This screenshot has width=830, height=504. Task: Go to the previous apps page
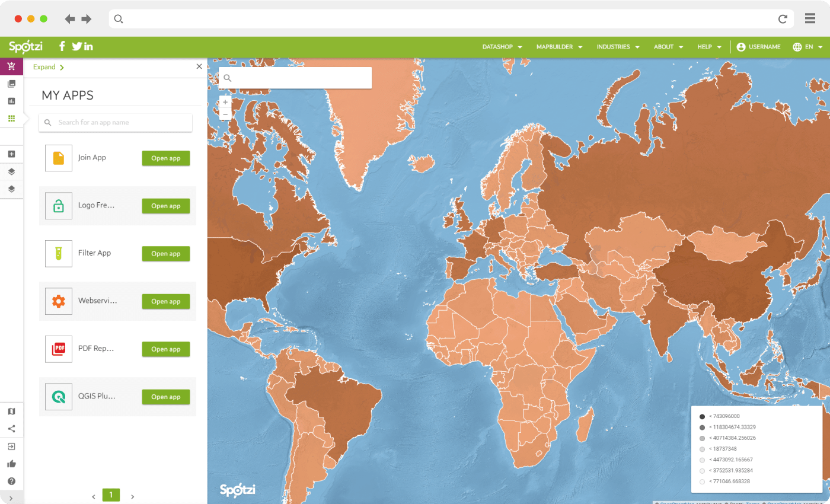[93, 496]
